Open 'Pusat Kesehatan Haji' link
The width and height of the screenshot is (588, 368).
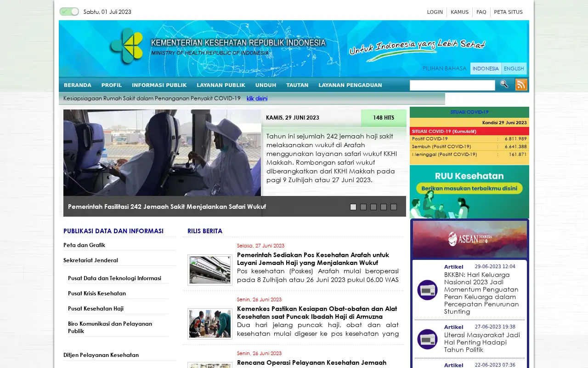[x=96, y=309]
